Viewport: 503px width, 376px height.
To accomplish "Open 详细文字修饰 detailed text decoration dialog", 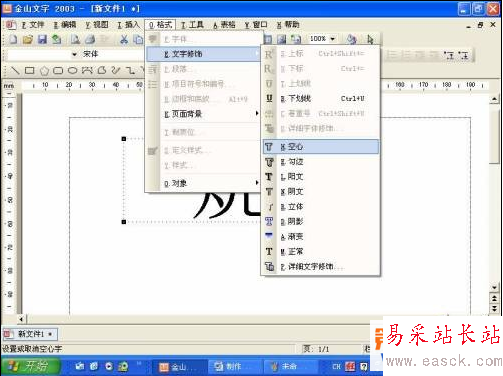I will (x=321, y=266).
